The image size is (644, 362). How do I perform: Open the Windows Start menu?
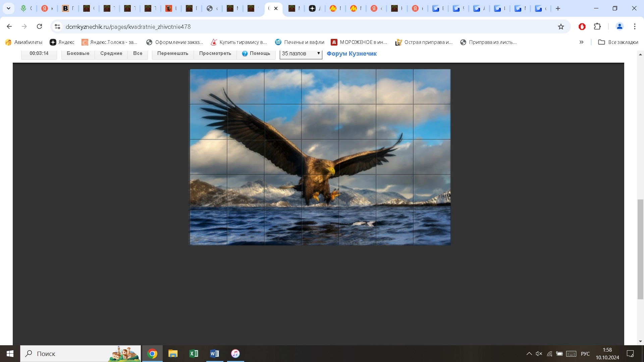pyautogui.click(x=10, y=354)
